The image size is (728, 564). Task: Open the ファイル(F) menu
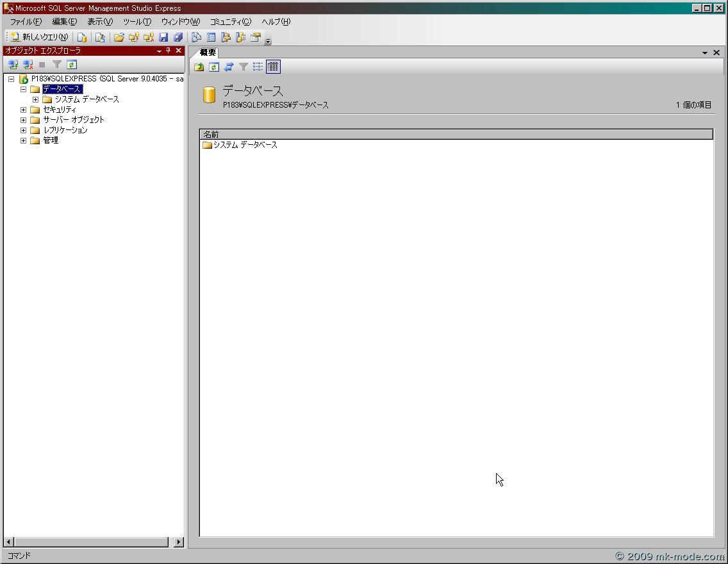[26, 22]
